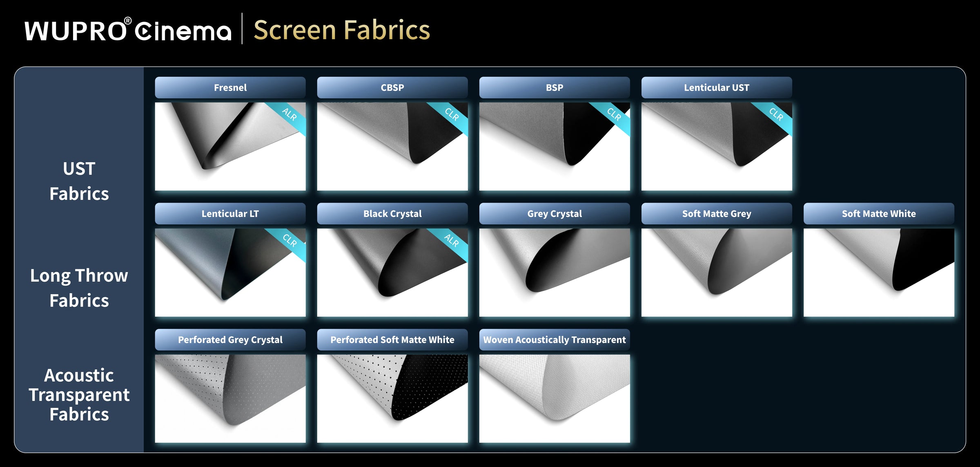
Task: View the BSP fabric sample image
Action: pos(555,146)
